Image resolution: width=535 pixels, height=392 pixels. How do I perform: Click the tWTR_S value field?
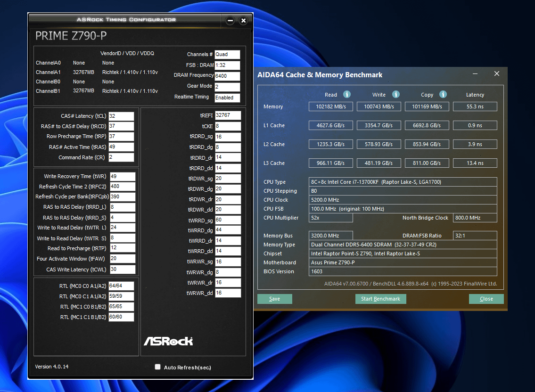[x=123, y=238]
